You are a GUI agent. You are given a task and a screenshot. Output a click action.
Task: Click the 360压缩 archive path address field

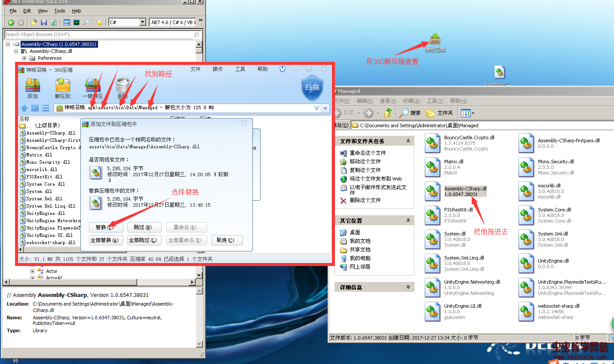(187, 108)
